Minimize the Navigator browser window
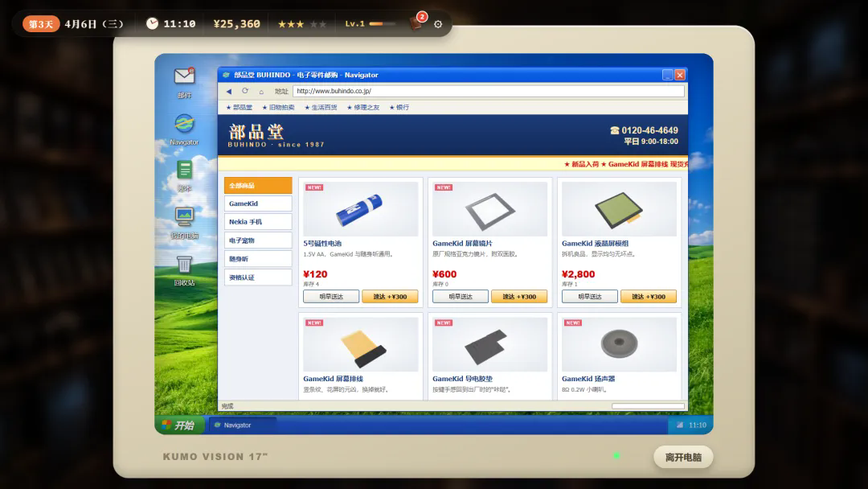The width and height of the screenshot is (868, 489). 668,75
